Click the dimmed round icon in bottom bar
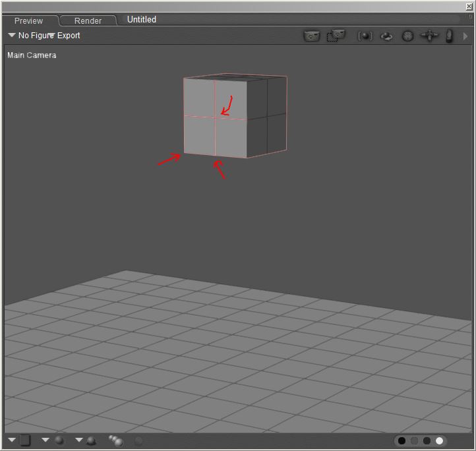476x451 pixels. [x=138, y=440]
